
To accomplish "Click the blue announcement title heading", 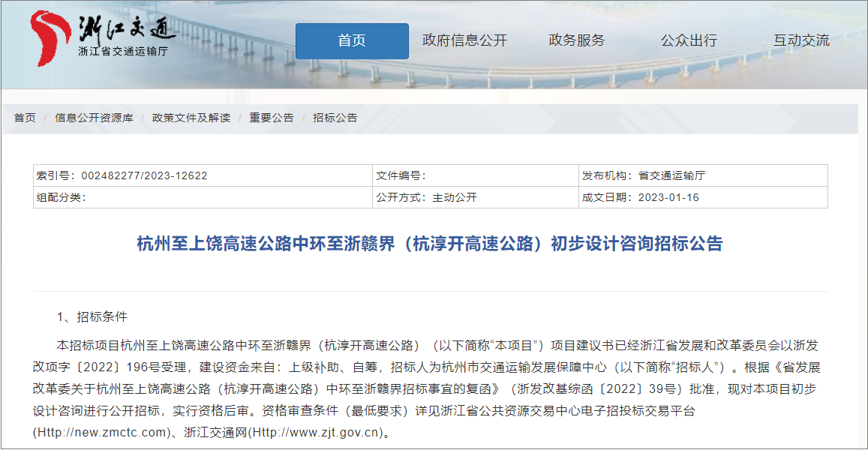I will click(x=430, y=244).
